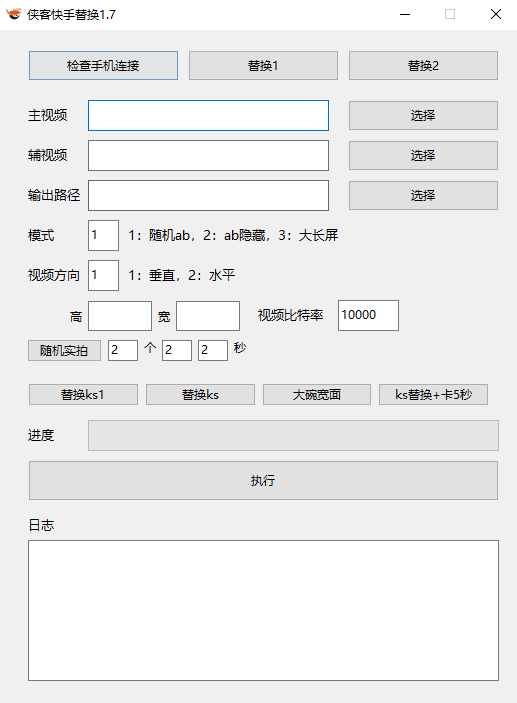
Task: Click the 替换2 button
Action: pos(423,65)
